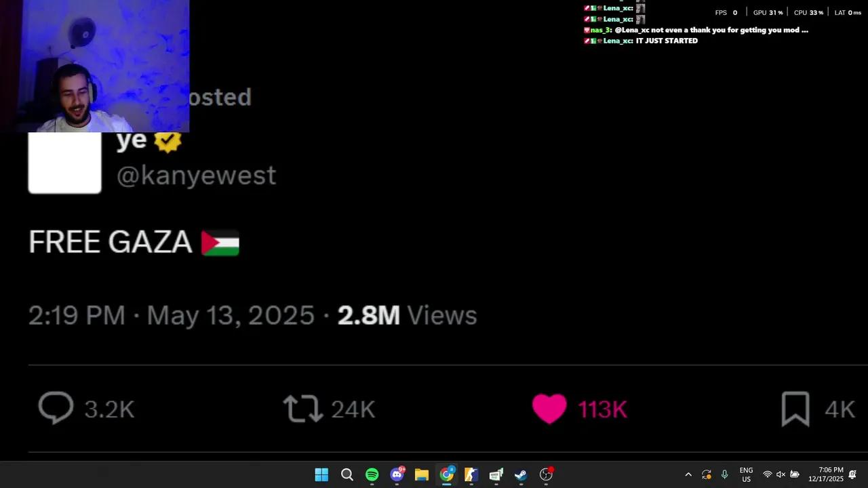Viewport: 868px width, 488px height.
Task: Open OBS Studio from the taskbar
Action: (x=546, y=474)
